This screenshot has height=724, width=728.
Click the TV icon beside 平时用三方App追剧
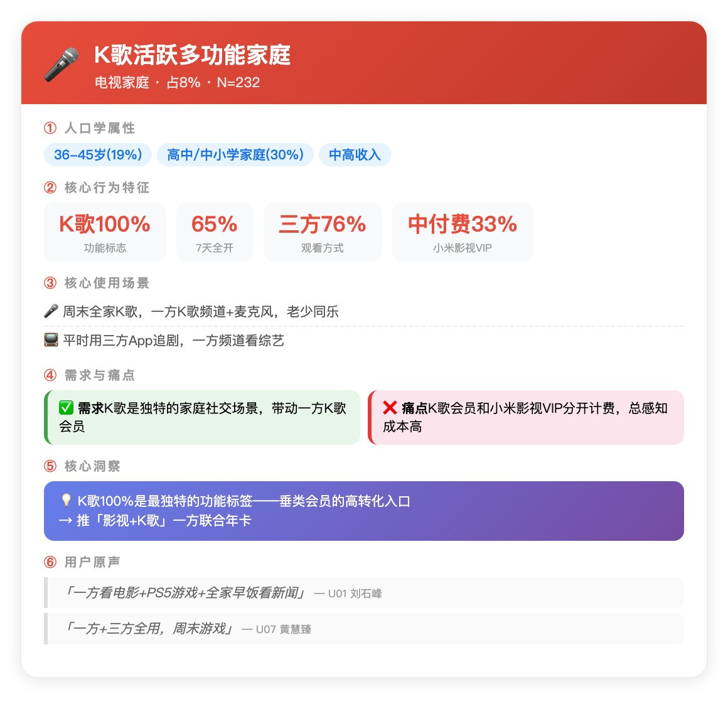point(51,340)
